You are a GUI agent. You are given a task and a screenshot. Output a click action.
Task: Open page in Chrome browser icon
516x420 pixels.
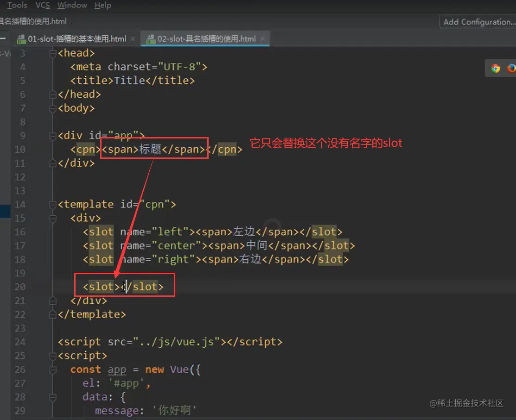coord(496,69)
